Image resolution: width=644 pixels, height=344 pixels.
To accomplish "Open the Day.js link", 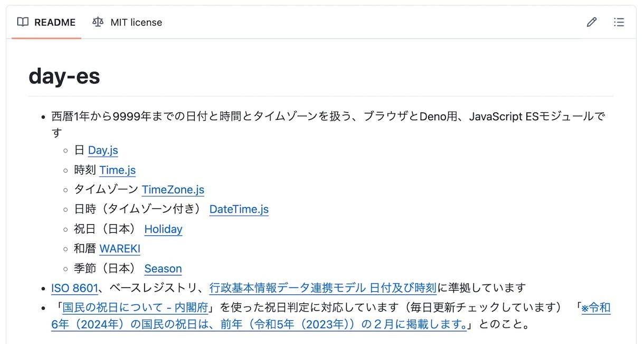I will pos(103,150).
